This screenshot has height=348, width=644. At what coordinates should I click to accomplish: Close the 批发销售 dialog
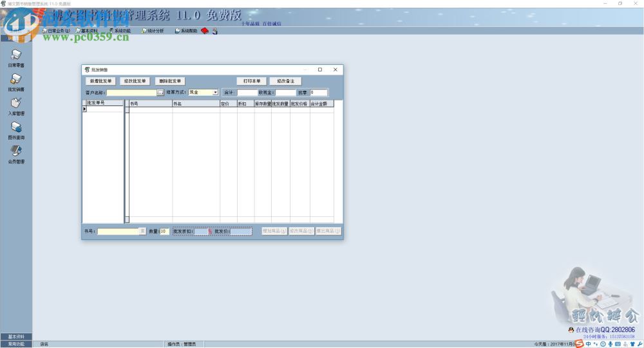335,69
